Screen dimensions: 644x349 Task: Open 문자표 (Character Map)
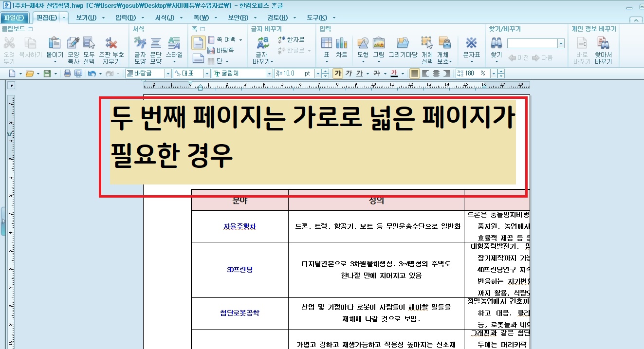click(x=471, y=43)
